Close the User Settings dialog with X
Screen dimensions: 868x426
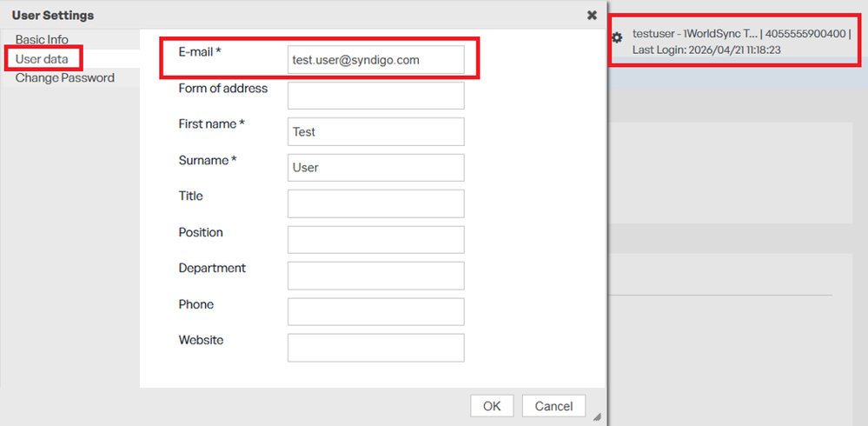tap(592, 16)
